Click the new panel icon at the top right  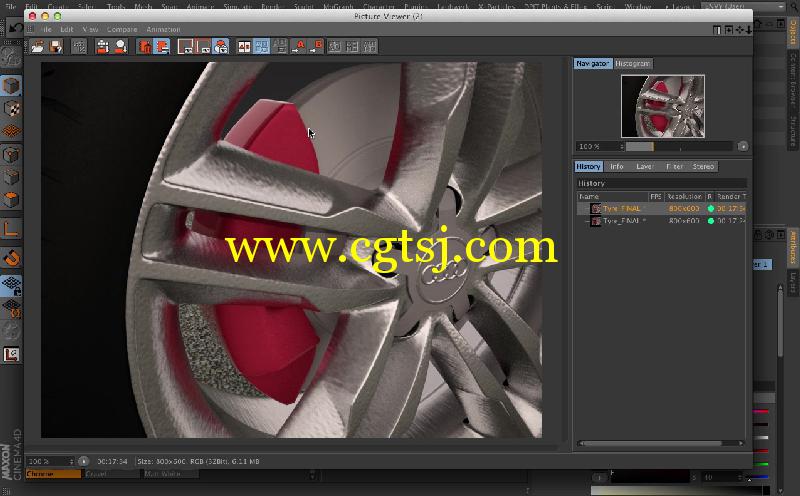point(729,30)
